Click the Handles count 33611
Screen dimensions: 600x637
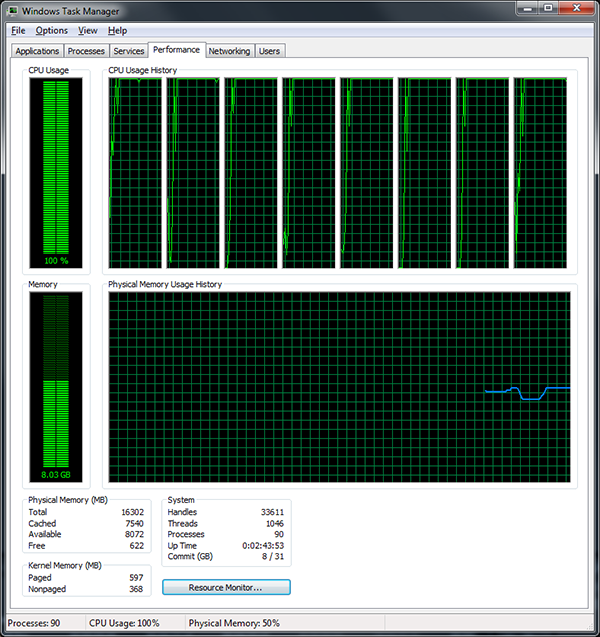click(x=272, y=512)
